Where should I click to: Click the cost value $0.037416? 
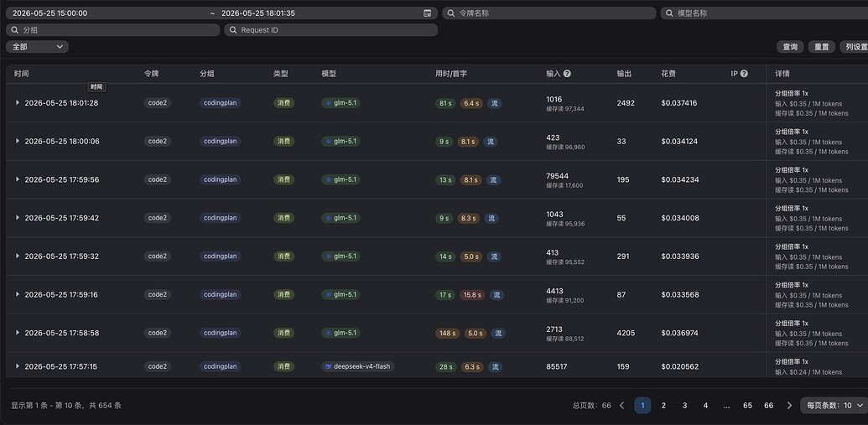click(x=679, y=103)
